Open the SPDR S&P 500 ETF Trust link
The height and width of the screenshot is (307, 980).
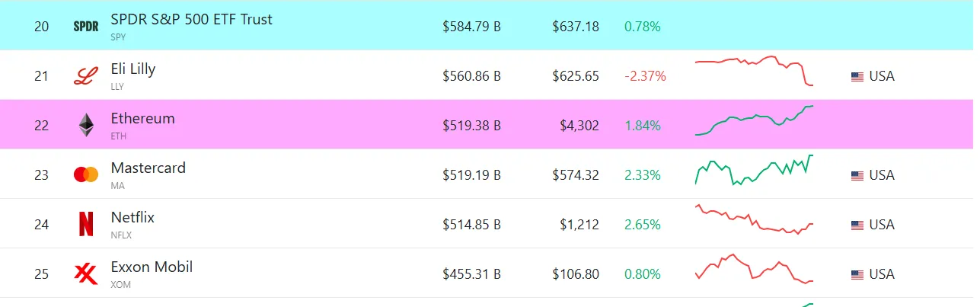[x=191, y=20]
